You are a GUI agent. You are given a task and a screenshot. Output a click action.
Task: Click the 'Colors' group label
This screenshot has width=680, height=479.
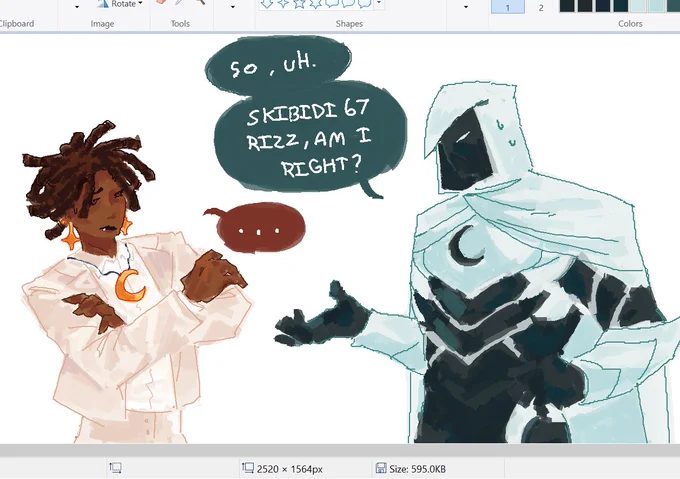click(630, 24)
